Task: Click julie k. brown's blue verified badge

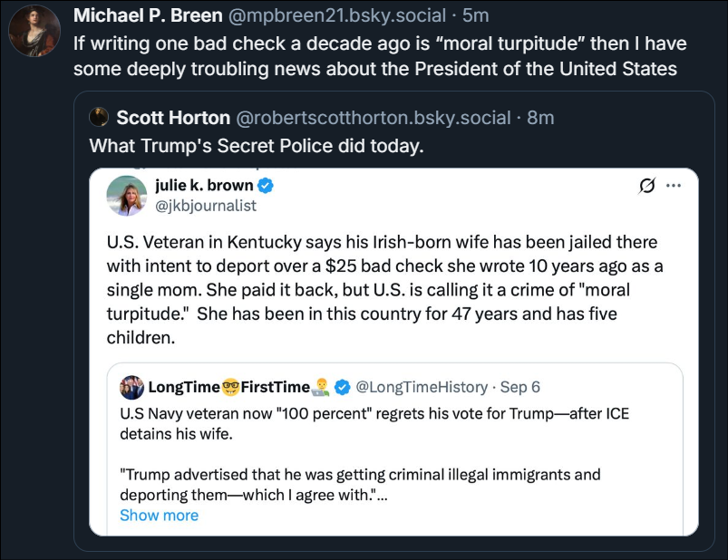Action: [267, 186]
